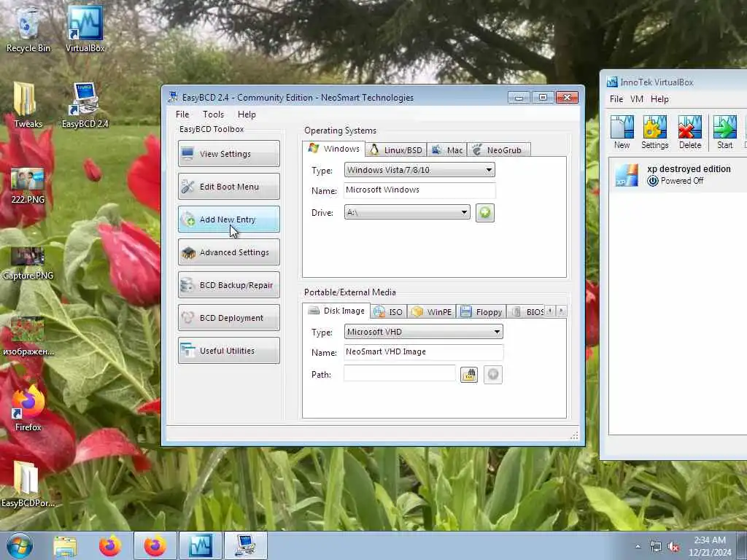Open the File menu in EasyBCD

click(182, 114)
